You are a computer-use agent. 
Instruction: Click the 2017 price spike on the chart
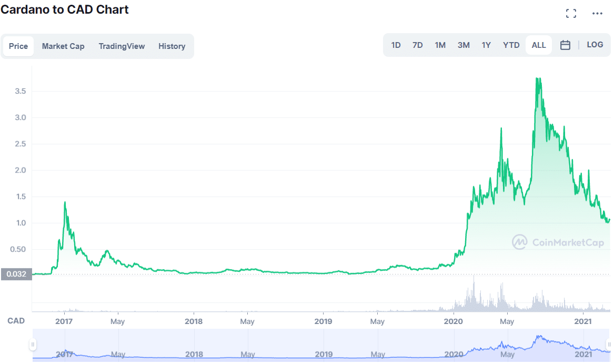(x=65, y=203)
